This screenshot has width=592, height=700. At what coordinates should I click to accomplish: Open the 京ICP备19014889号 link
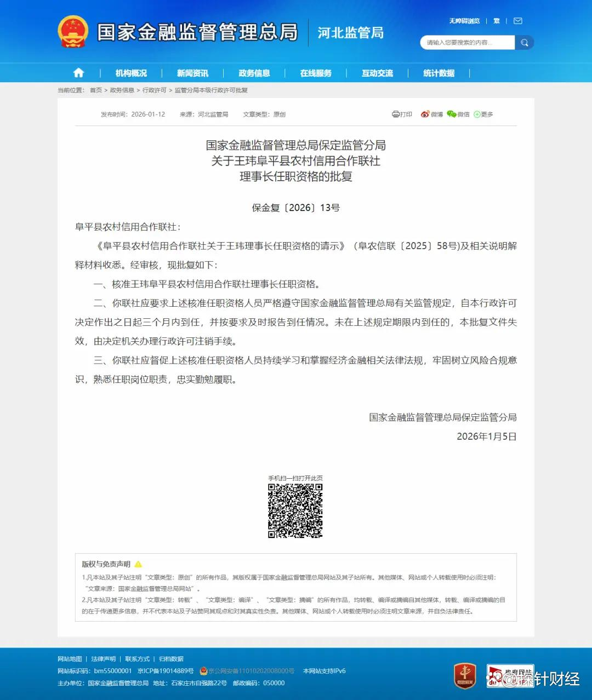point(166,671)
